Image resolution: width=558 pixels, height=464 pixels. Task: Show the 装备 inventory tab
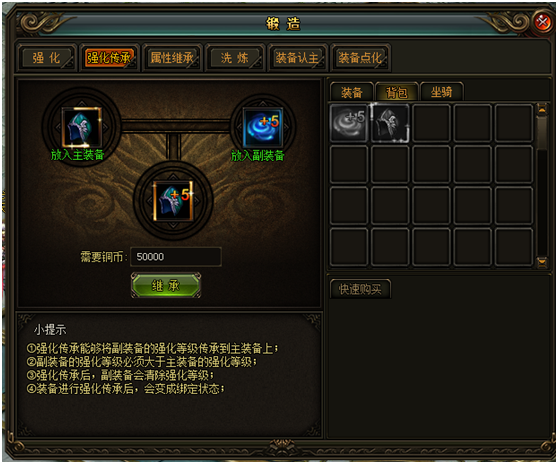pos(352,92)
